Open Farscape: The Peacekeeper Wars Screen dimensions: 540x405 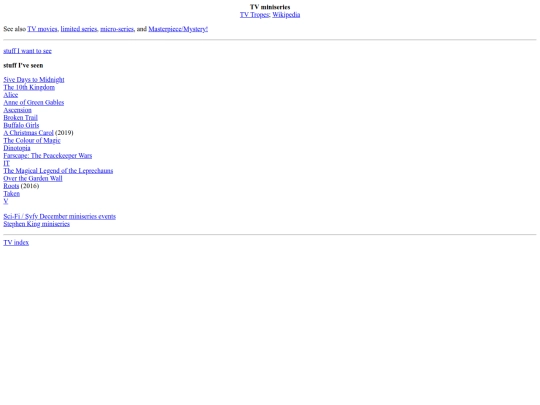(48, 156)
